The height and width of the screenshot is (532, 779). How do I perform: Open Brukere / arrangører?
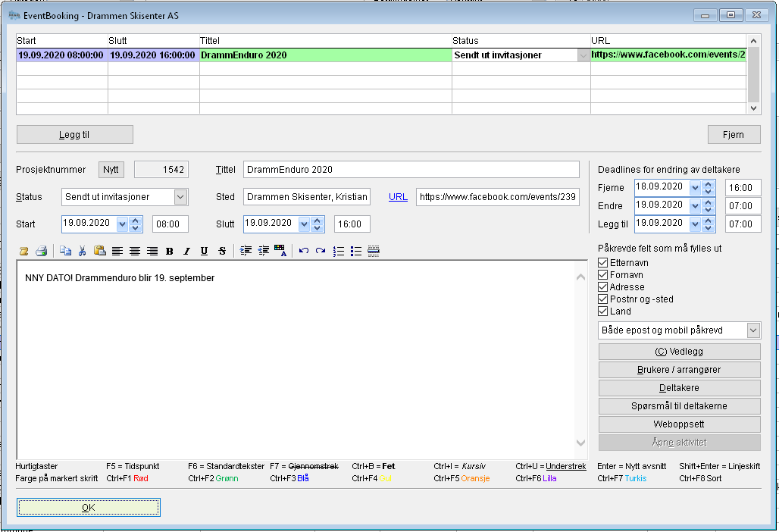point(679,370)
